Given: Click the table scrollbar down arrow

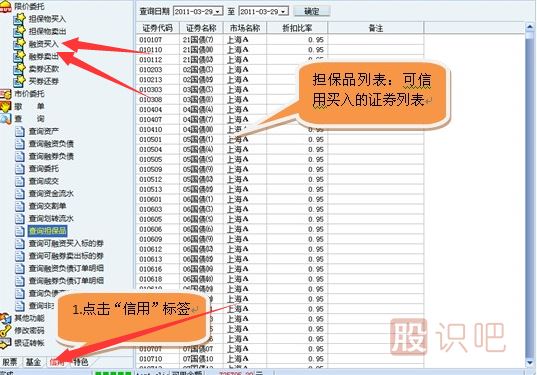Looking at the screenshot, I should (x=530, y=362).
